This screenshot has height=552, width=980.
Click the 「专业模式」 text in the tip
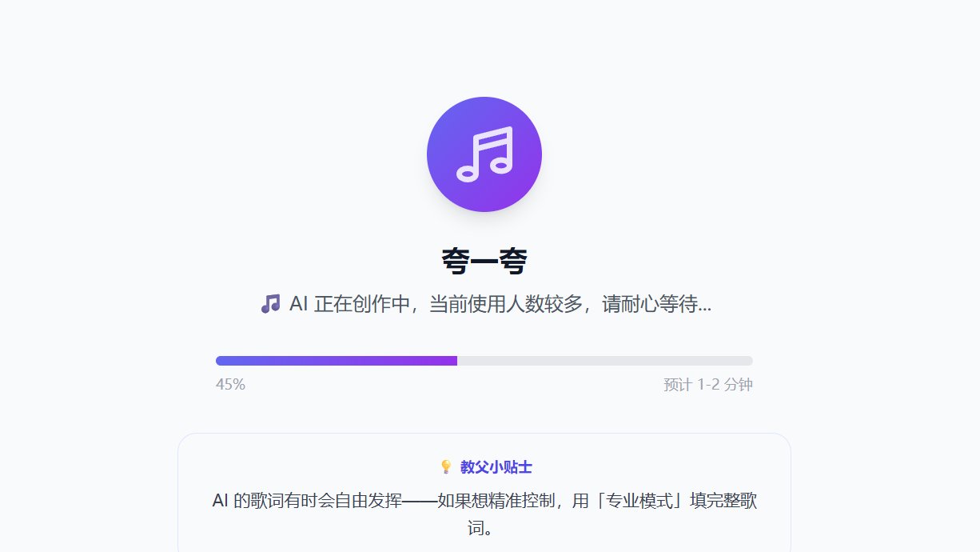[637, 502]
